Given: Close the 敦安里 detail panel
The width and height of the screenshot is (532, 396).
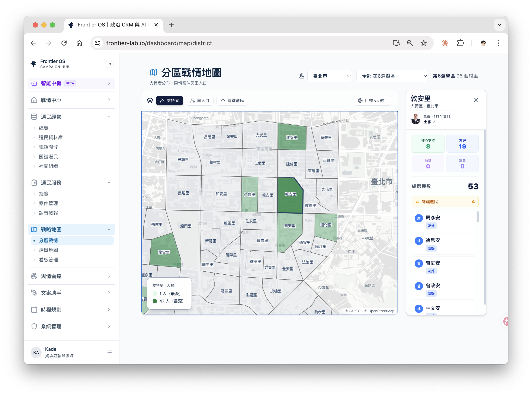Looking at the screenshot, I should (x=476, y=100).
